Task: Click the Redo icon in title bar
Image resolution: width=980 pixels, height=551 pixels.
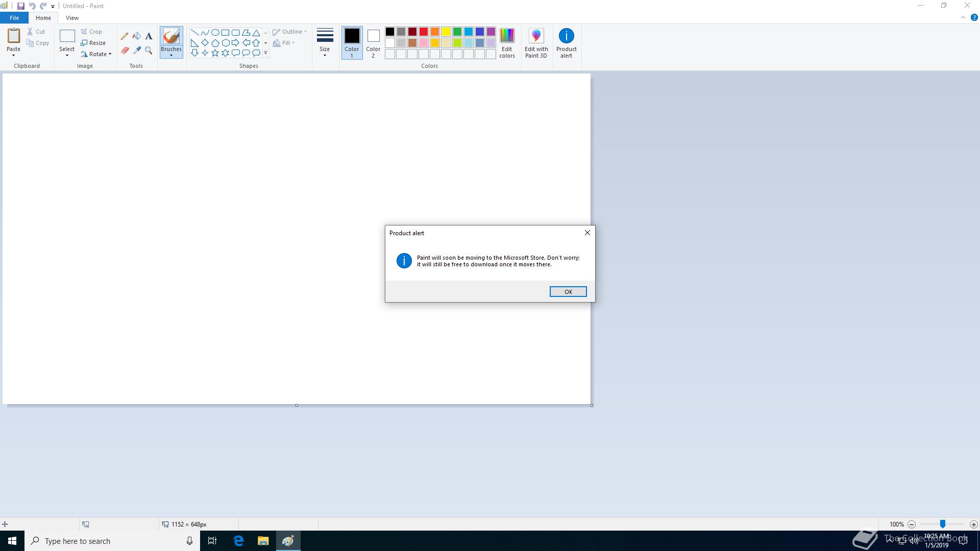Action: [x=43, y=6]
